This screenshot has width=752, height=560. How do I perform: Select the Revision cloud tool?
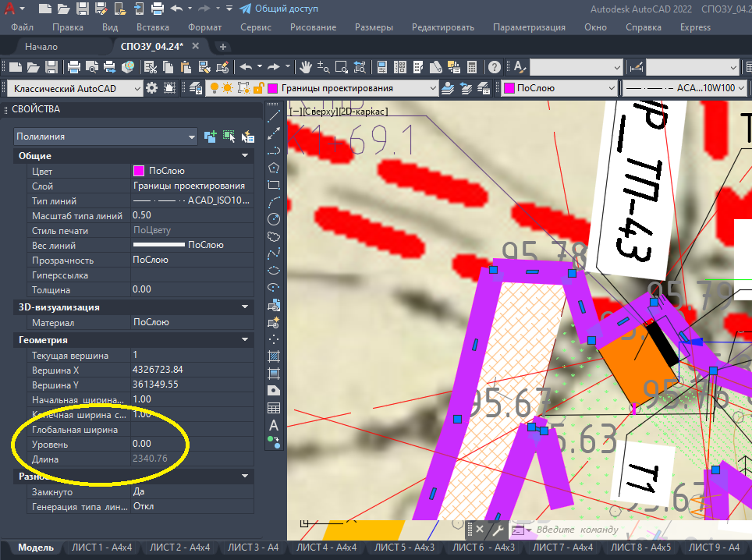pyautogui.click(x=273, y=236)
